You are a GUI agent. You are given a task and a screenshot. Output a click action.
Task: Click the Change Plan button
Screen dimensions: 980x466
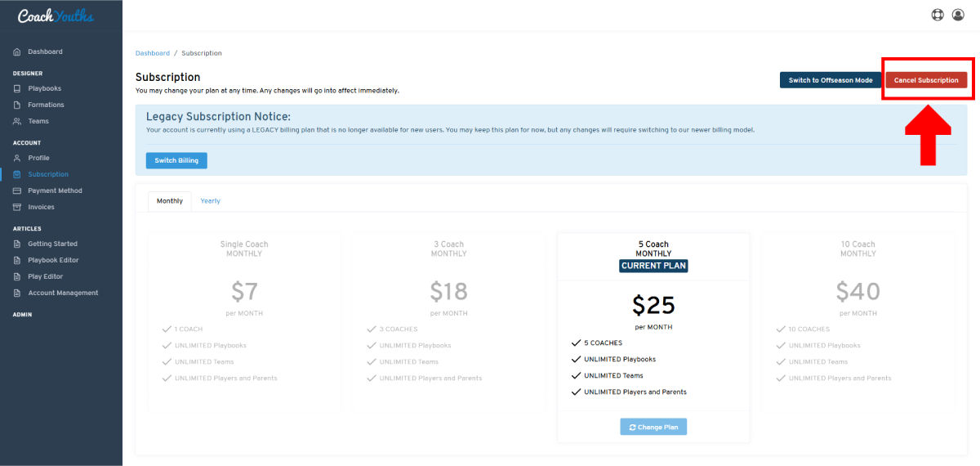tap(653, 427)
